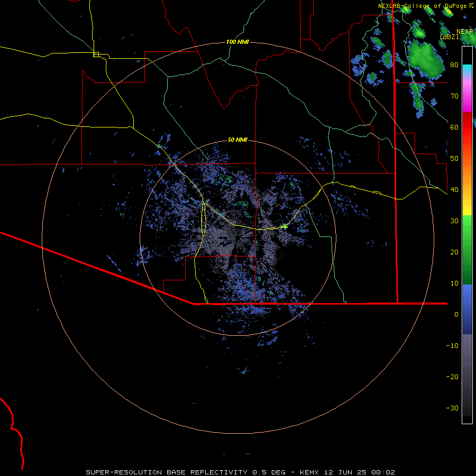Click the 70 value on dBZ scale
This screenshot has height=476, width=476.
(x=454, y=96)
